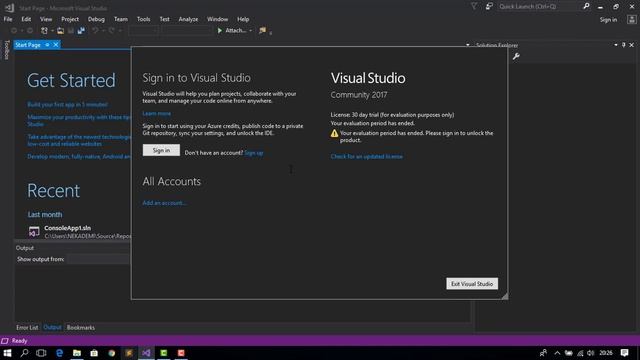
Task: Open the Debug menu
Action: pyautogui.click(x=96, y=19)
